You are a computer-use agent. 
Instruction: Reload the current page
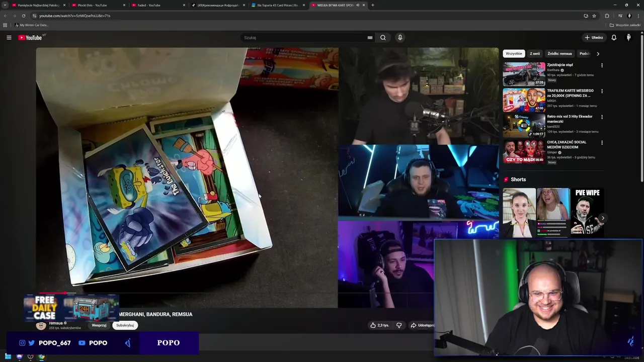click(x=23, y=16)
